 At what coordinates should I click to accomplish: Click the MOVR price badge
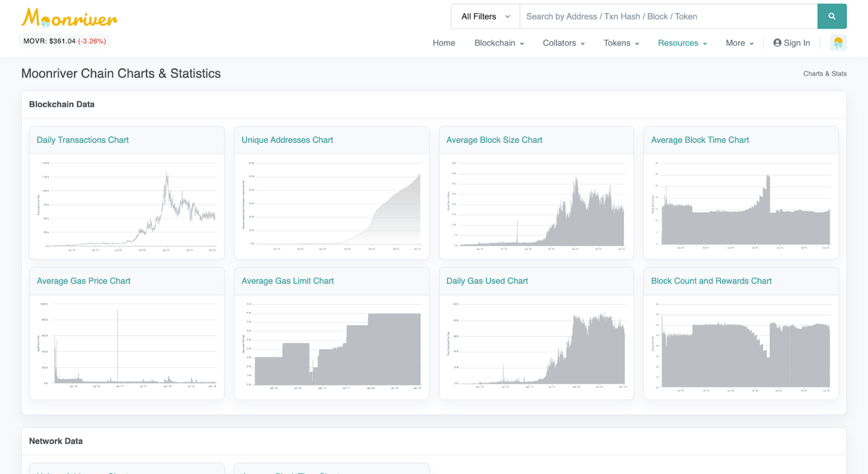click(x=64, y=41)
